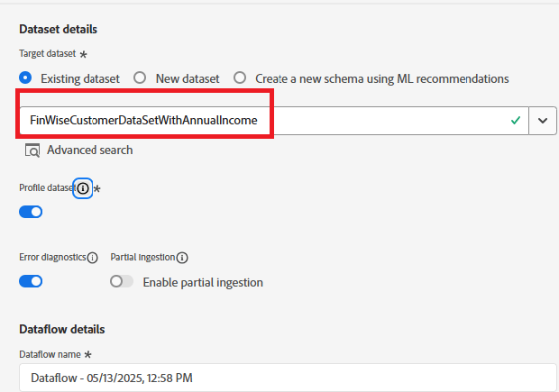Click green checkmark in dataset field

[516, 121]
